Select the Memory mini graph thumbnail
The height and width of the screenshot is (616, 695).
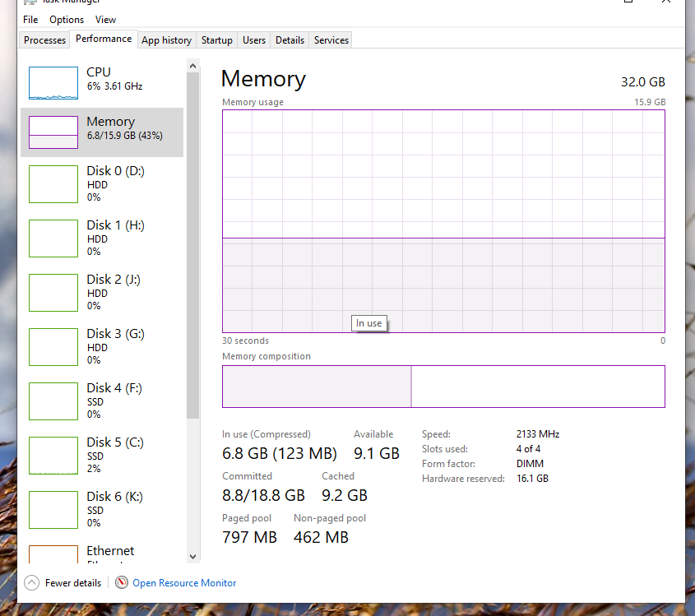tap(53, 132)
